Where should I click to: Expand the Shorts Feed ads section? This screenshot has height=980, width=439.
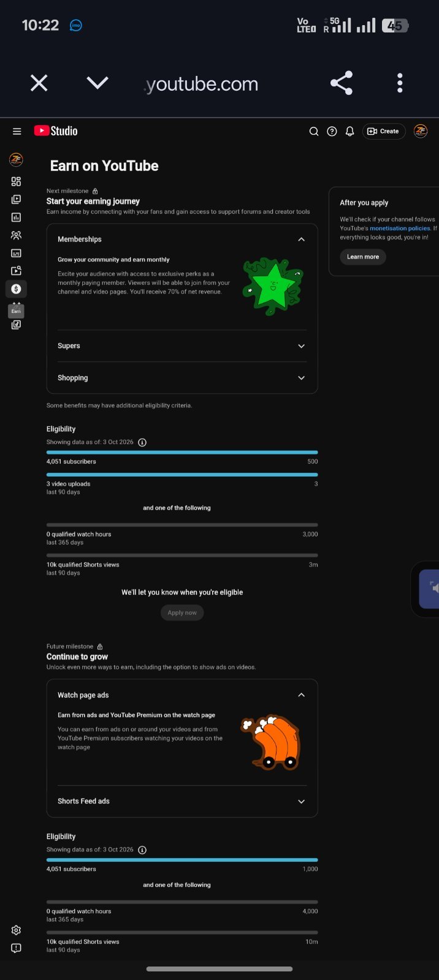301,801
